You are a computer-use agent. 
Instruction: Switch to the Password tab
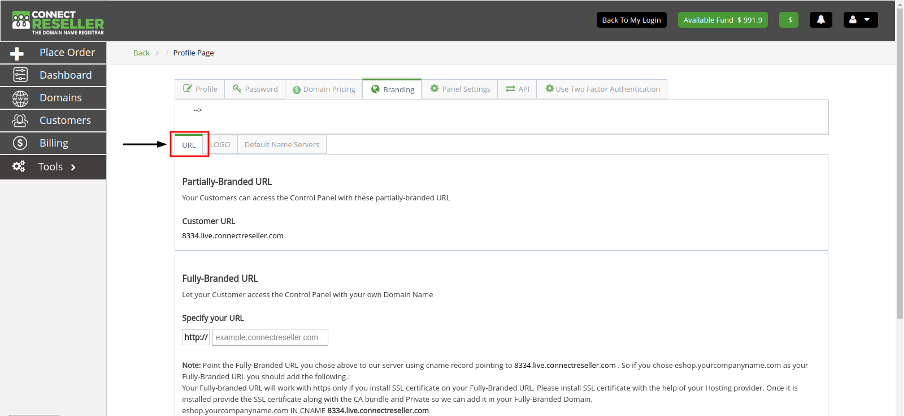tap(255, 89)
